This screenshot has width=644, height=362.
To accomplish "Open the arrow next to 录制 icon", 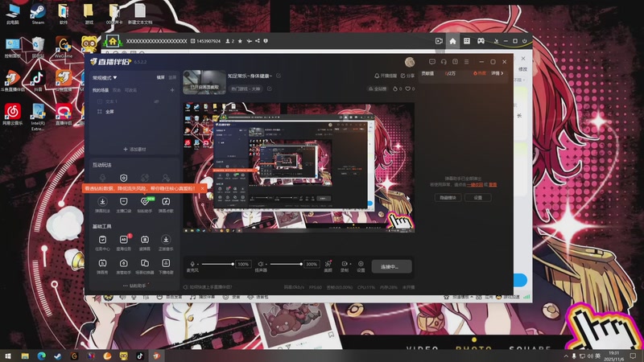I will point(350,265).
